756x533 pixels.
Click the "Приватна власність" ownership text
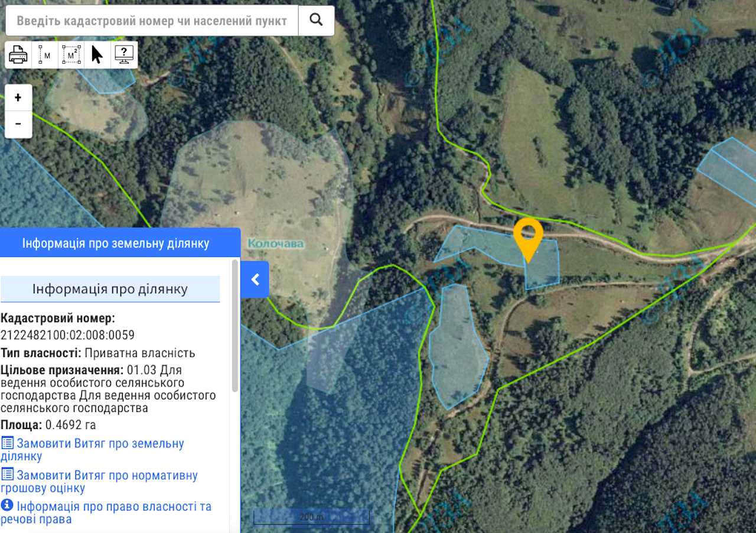pos(139,353)
